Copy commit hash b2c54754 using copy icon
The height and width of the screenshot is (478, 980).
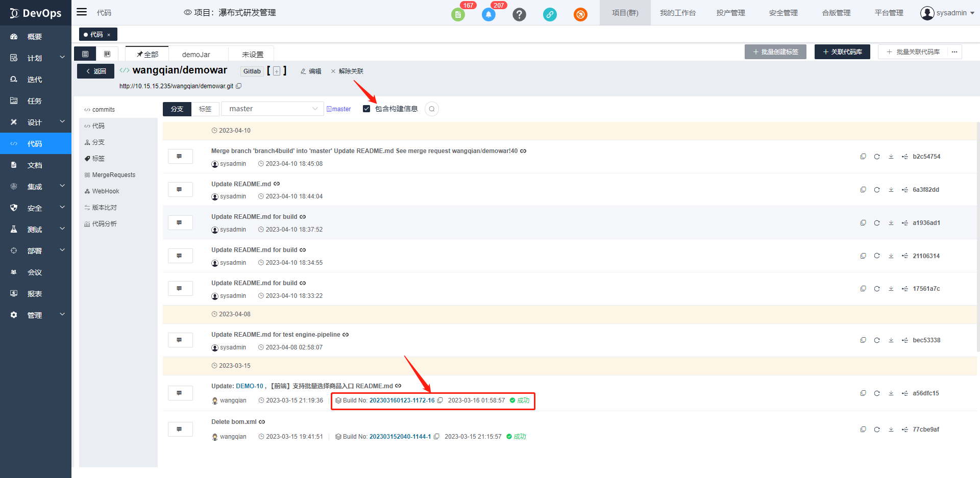tap(863, 157)
